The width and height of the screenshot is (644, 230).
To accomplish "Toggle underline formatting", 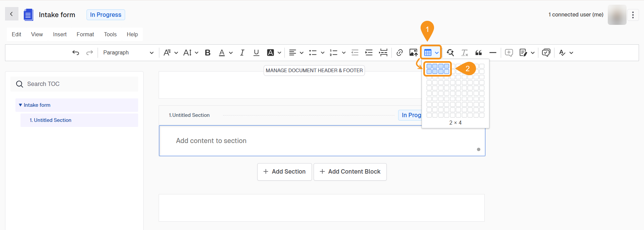I will 256,53.
